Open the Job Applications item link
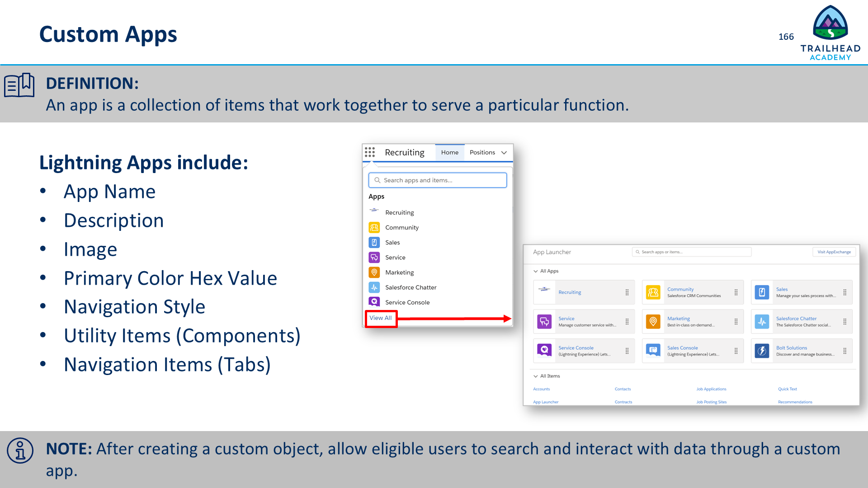Image resolution: width=868 pixels, height=488 pixels. 712,389
